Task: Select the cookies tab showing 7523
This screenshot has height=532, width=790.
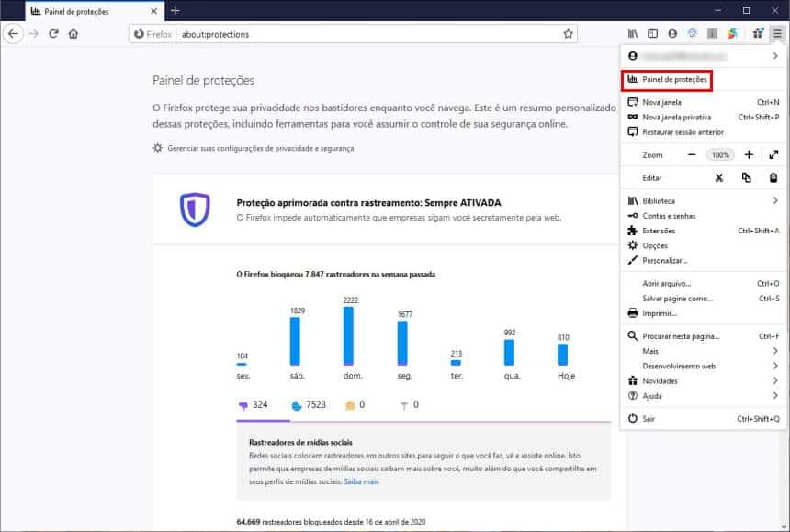Action: tap(309, 405)
